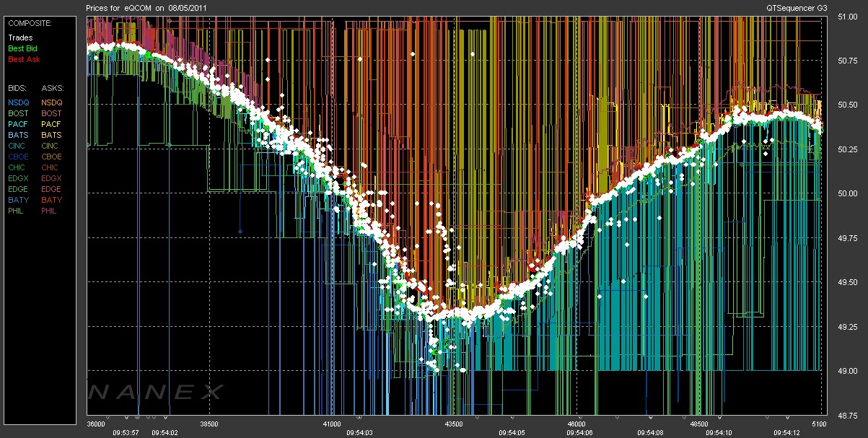Select NSDQ in the BIDS column
The image size is (868, 438).
[18, 102]
